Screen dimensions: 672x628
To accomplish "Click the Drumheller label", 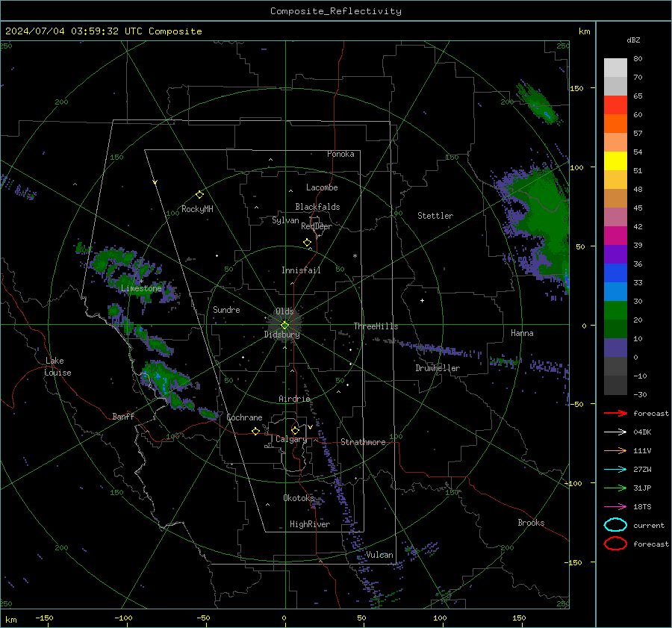I will [x=438, y=368].
